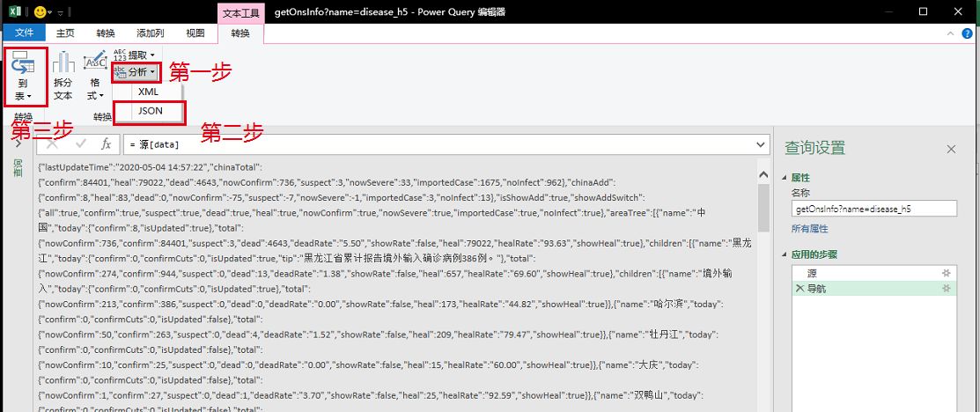Open settings gear for 导航 step
The image size is (980, 412).
point(947,288)
